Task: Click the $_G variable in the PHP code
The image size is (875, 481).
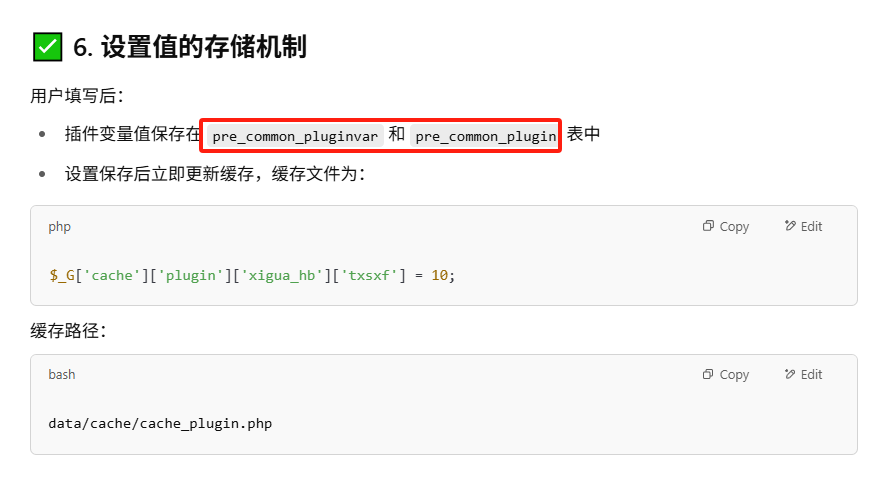Action: 60,275
